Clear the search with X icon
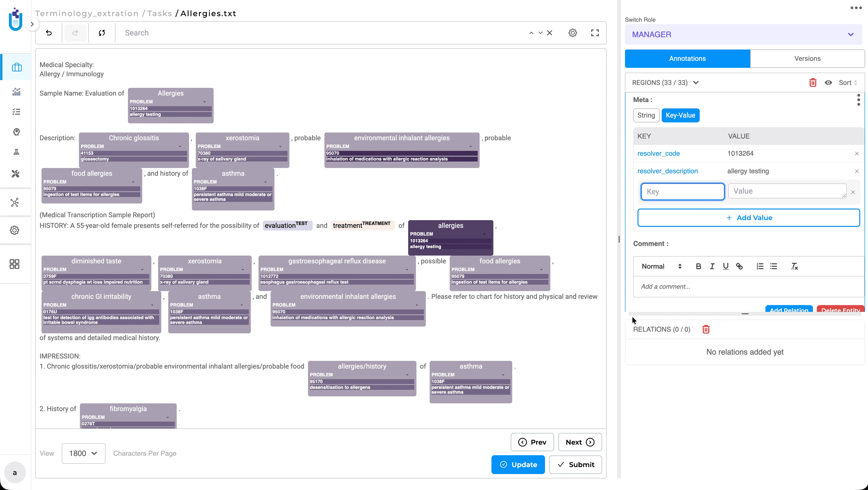The image size is (868, 490). pyautogui.click(x=550, y=33)
